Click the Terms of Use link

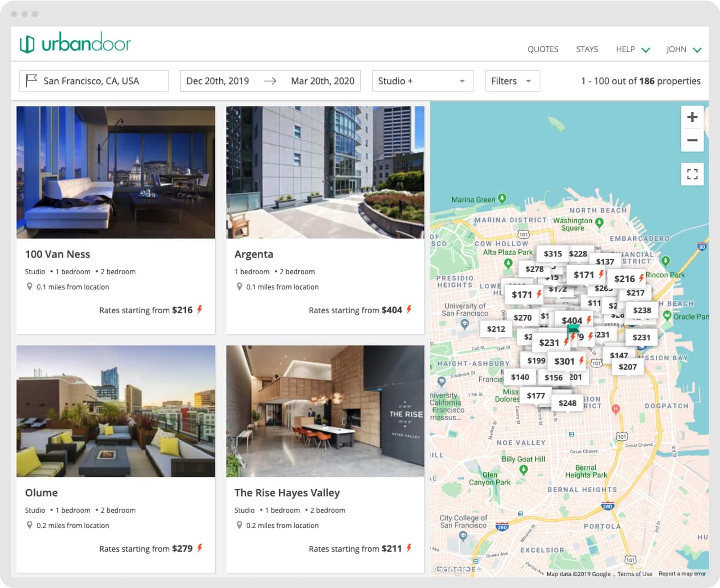point(634,574)
